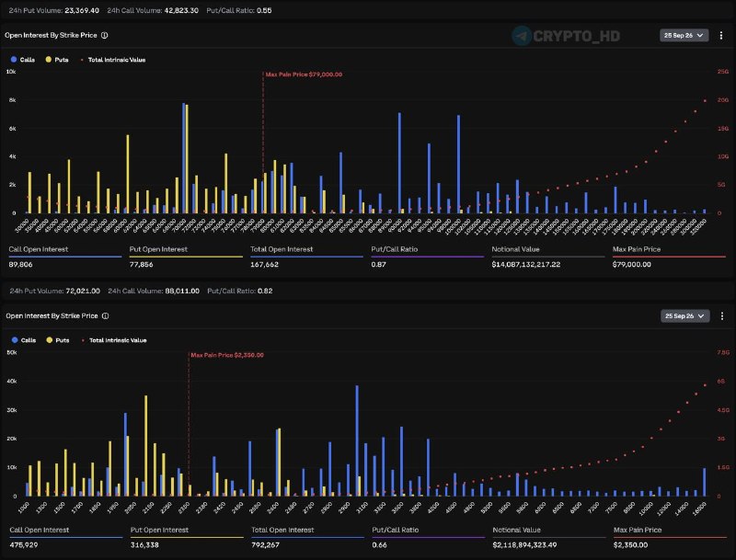Select Total Open Interest value 792,267
This screenshot has width=736, height=560.
click(265, 544)
